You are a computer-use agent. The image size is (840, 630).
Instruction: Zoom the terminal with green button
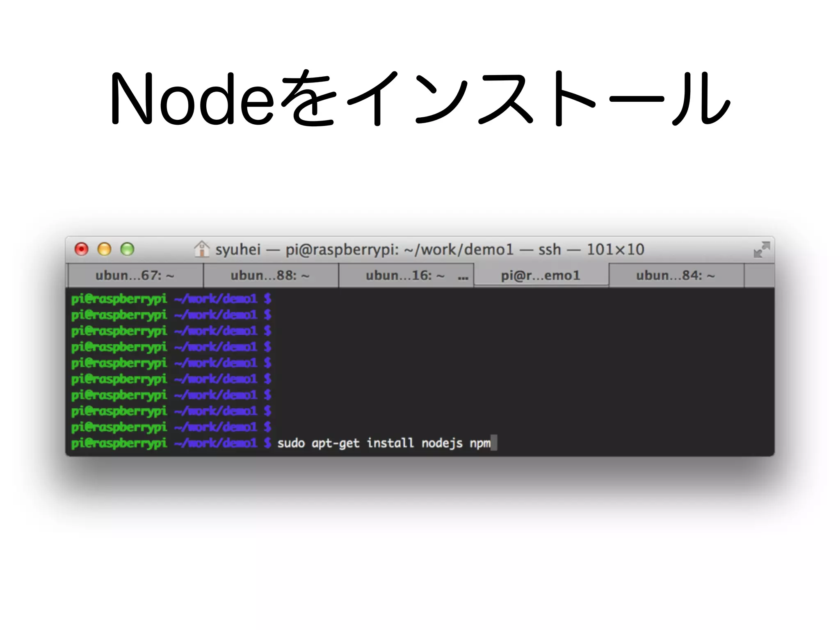point(128,249)
